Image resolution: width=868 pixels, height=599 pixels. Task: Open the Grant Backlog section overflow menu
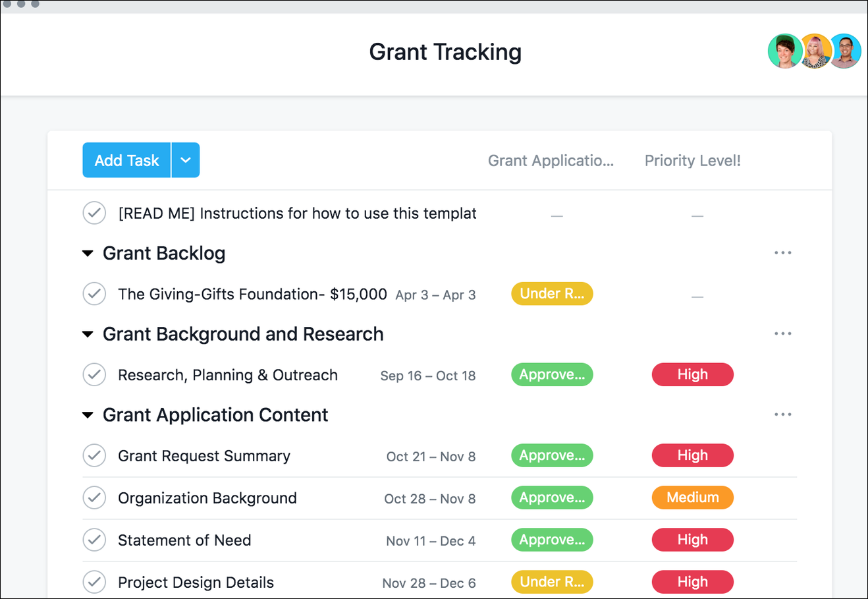(782, 252)
